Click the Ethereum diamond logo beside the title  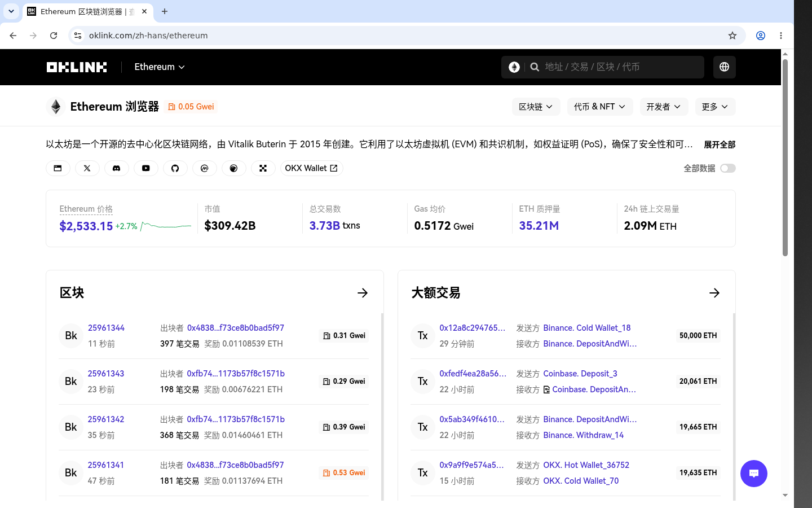(x=55, y=107)
